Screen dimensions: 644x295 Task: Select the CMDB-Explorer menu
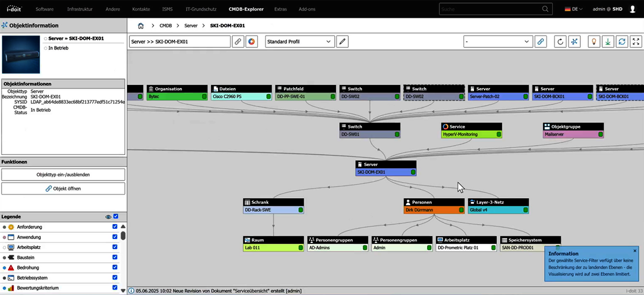[x=246, y=9]
